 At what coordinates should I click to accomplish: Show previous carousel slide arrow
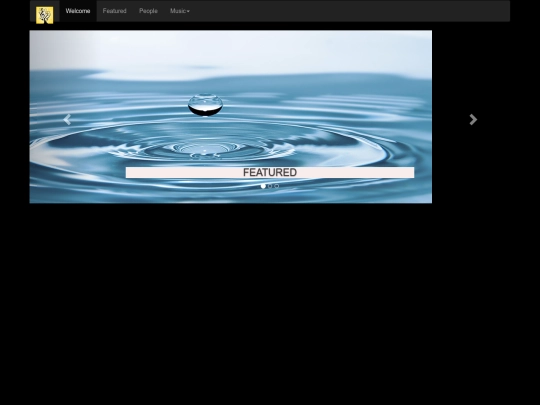click(x=67, y=120)
